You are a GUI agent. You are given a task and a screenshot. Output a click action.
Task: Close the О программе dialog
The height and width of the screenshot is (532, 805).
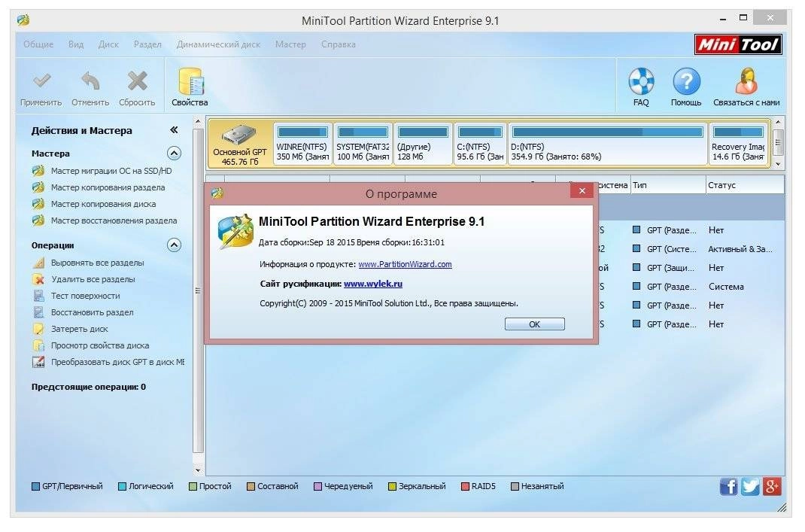(582, 190)
